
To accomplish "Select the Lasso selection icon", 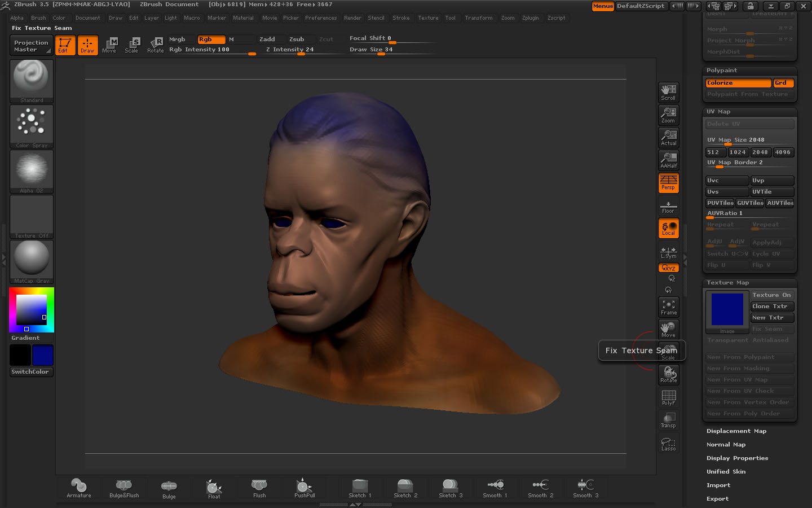I will (x=668, y=444).
